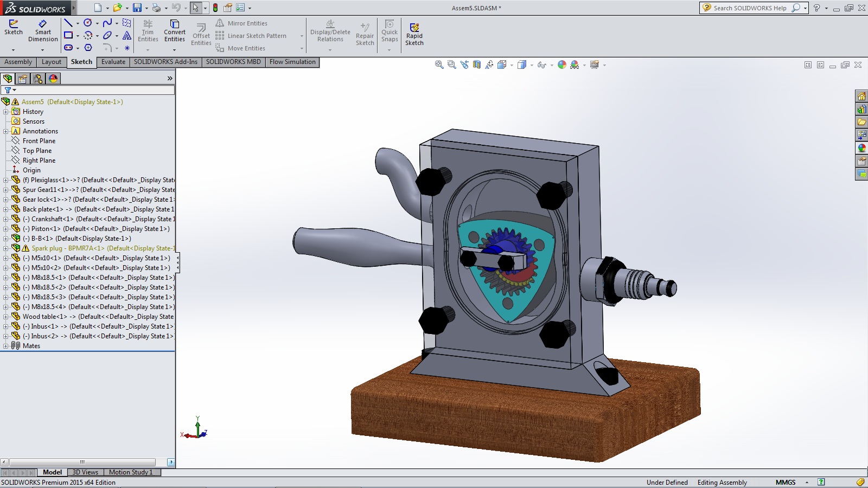Click the Search SOLIDWORKS Help field

(750, 8)
